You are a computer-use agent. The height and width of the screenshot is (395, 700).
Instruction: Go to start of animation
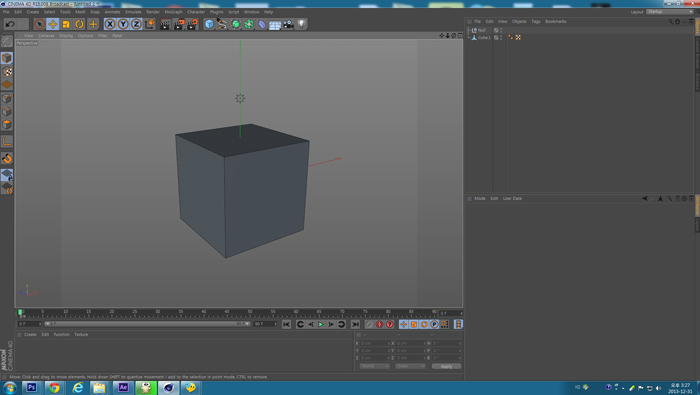[287, 324]
